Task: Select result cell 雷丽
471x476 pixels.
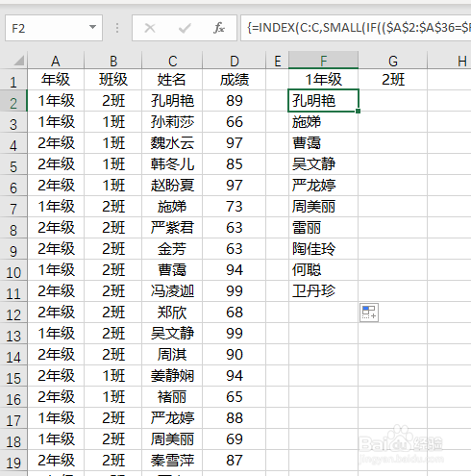Action: [x=323, y=228]
